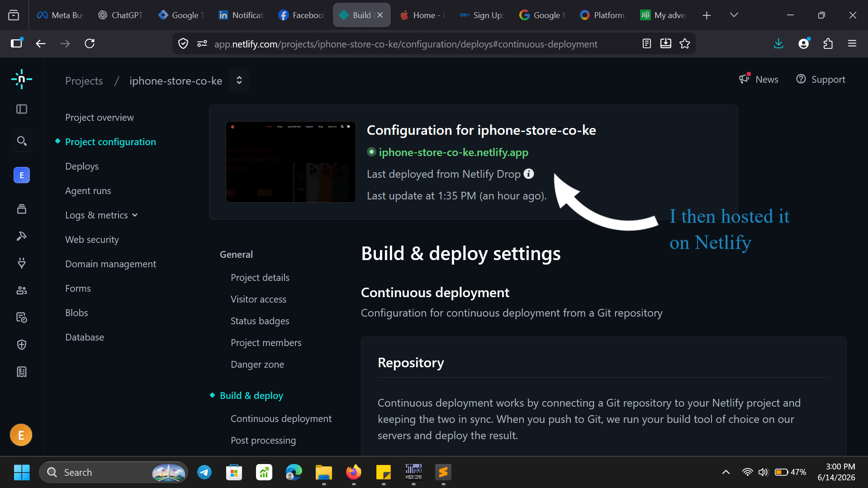Open Deploys in sidebar
The height and width of the screenshot is (488, 868).
coord(82,166)
